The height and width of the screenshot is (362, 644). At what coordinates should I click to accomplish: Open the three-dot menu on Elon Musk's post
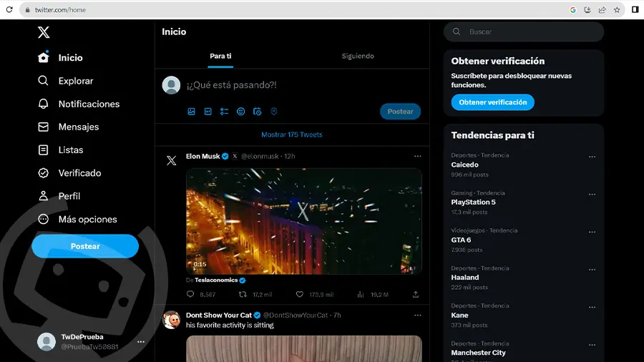pyautogui.click(x=417, y=156)
